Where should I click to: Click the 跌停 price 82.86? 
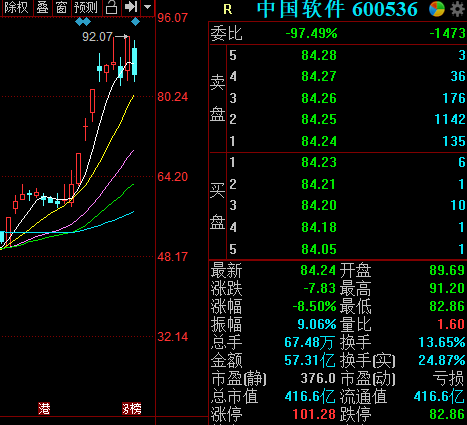447,414
